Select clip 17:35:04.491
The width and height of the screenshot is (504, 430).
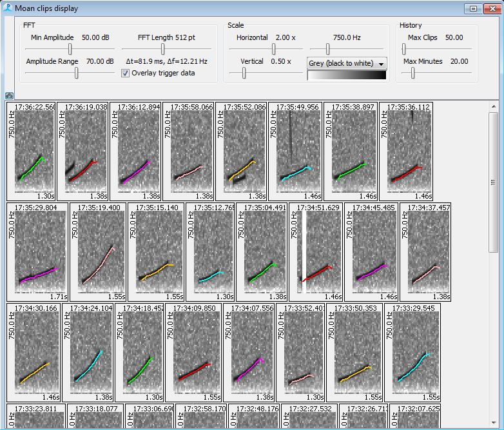coord(262,252)
